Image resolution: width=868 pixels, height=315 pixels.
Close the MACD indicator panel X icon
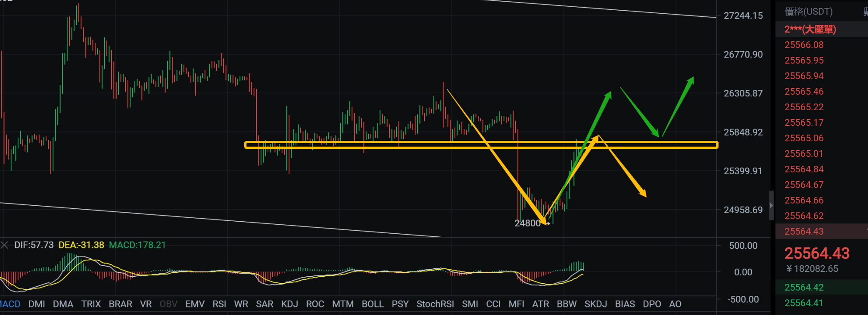[x=4, y=245]
